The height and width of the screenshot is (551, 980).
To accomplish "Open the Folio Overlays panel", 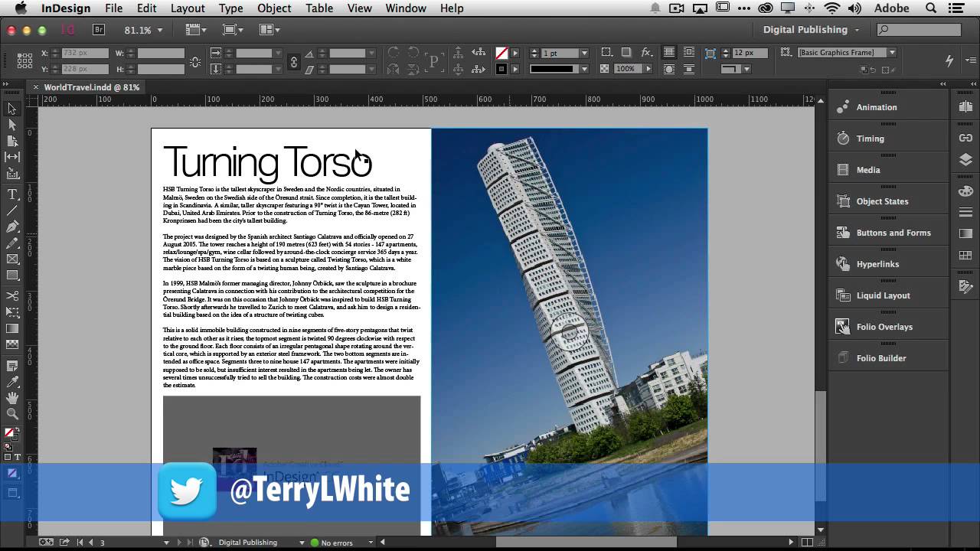I will (884, 327).
